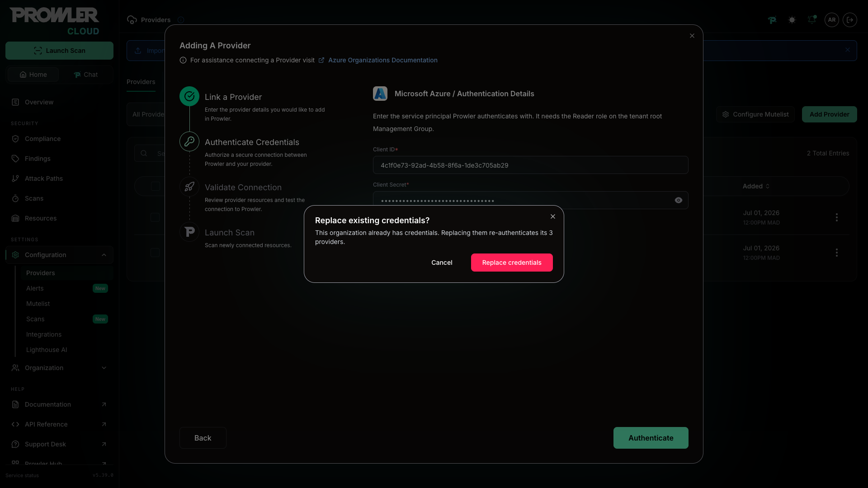The width and height of the screenshot is (868, 488).
Task: Click Add Provider button
Action: pyautogui.click(x=829, y=114)
